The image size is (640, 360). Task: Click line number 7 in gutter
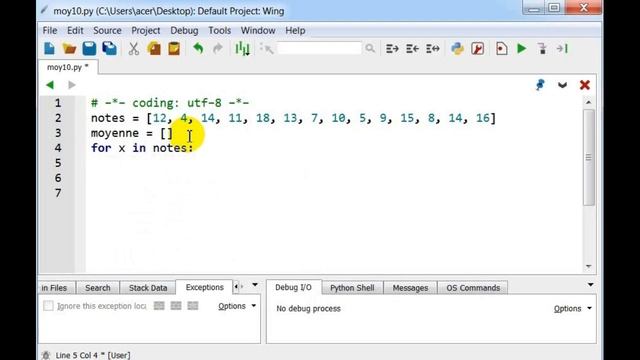pos(58,193)
